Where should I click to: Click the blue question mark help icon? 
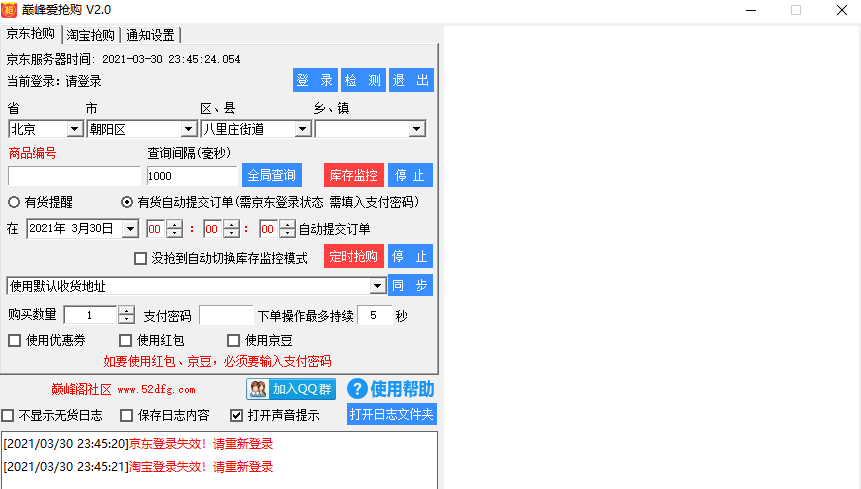(357, 389)
